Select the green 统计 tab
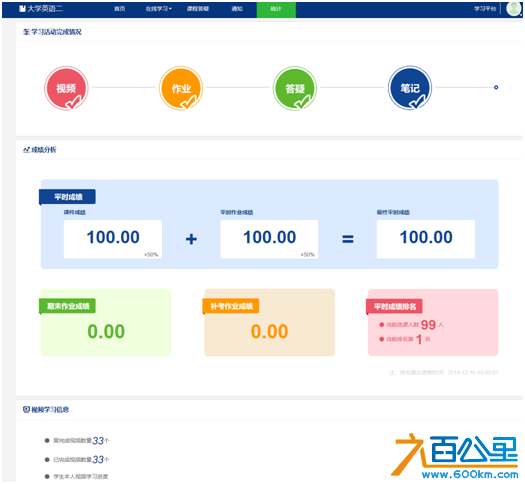The width and height of the screenshot is (525, 484). pos(276,9)
